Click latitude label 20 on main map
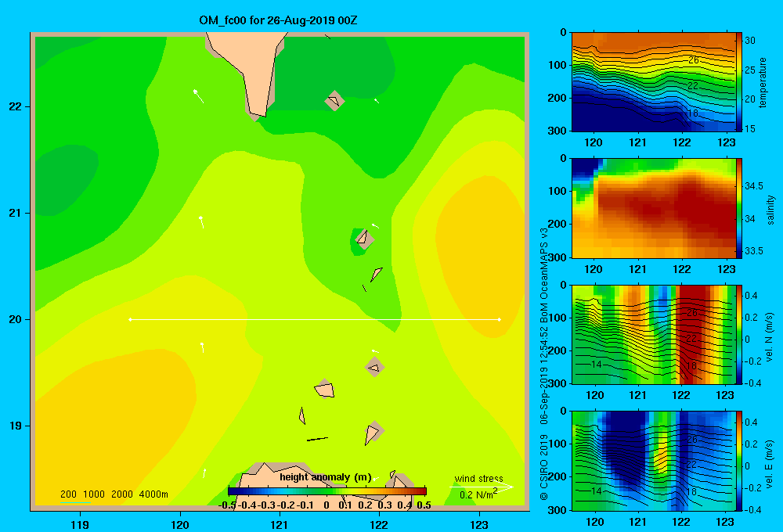This screenshot has height=532, width=783. coord(16,319)
